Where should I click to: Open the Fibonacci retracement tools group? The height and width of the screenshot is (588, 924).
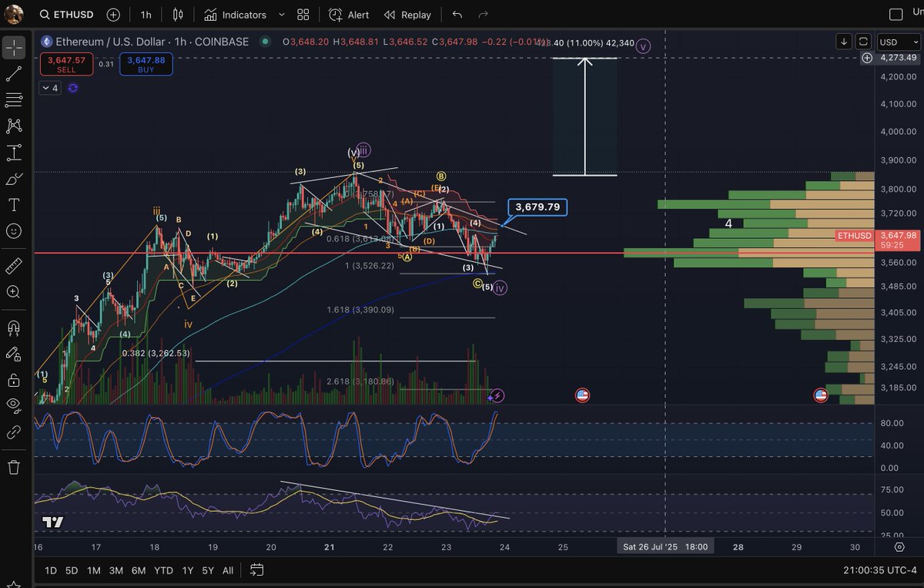14,99
